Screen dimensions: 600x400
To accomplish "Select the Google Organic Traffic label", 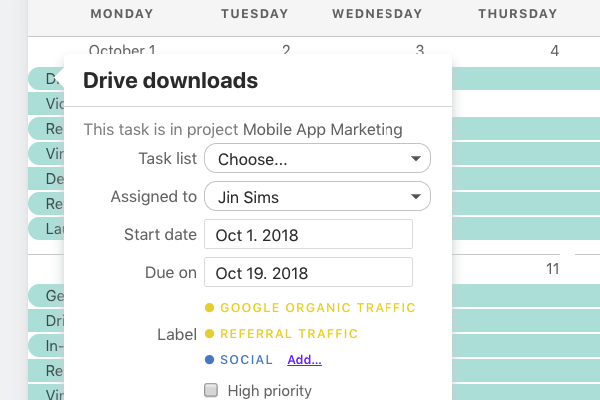I will coord(318,308).
